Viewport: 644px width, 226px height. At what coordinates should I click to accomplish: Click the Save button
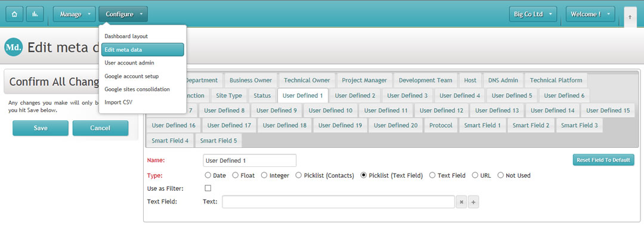41,128
